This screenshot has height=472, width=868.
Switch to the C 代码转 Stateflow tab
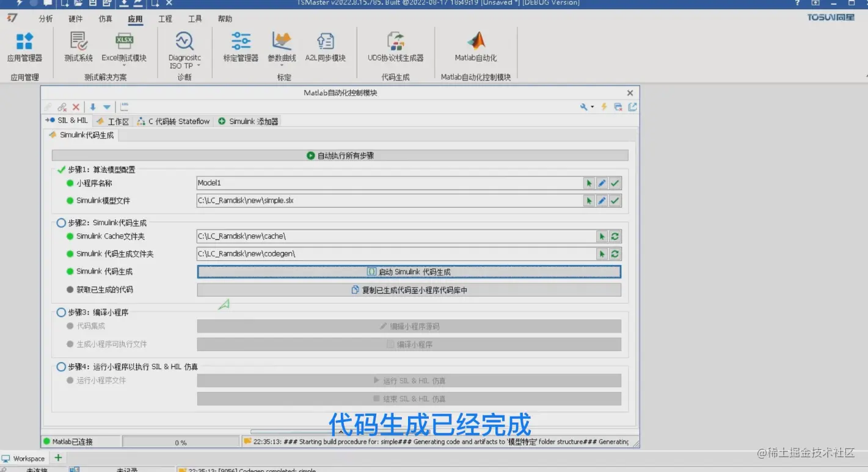point(173,122)
